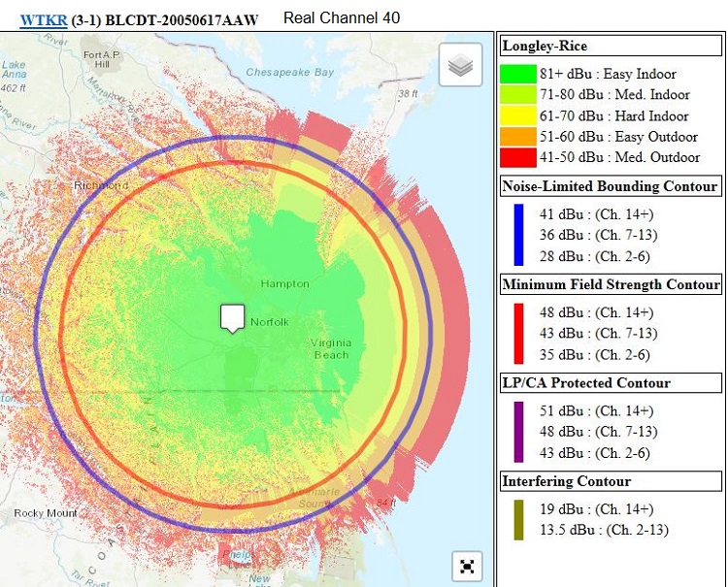Screen dimensions: 728x587
Task: Click the Virginia Beach map label
Action: (x=331, y=348)
